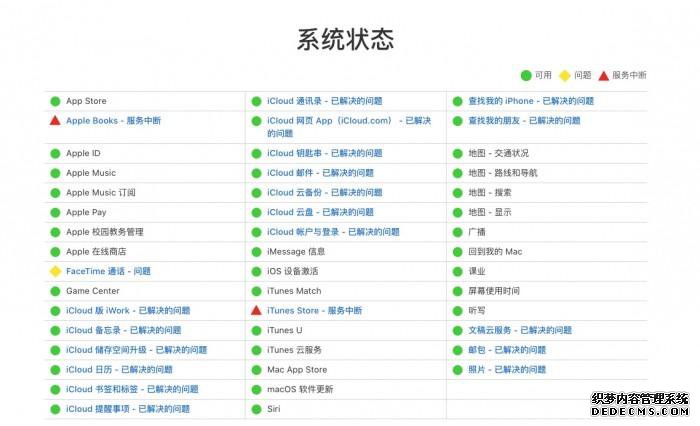The height and width of the screenshot is (426, 700).
Task: Open 查找我的朋友 resolved issue link
Action: [x=524, y=121]
